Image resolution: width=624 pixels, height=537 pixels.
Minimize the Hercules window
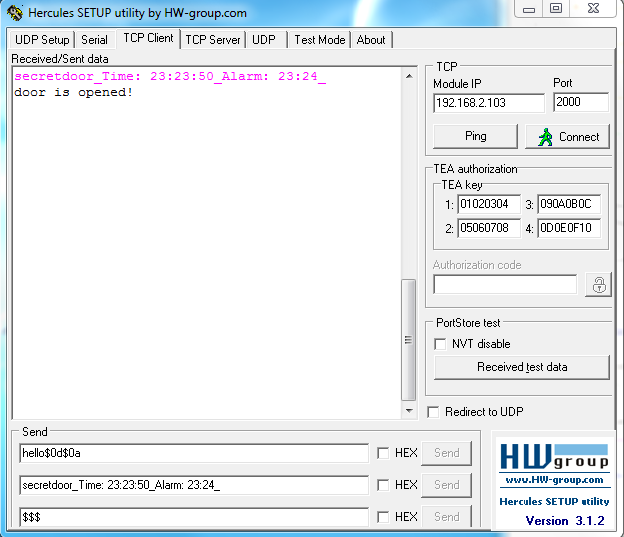(x=529, y=9)
